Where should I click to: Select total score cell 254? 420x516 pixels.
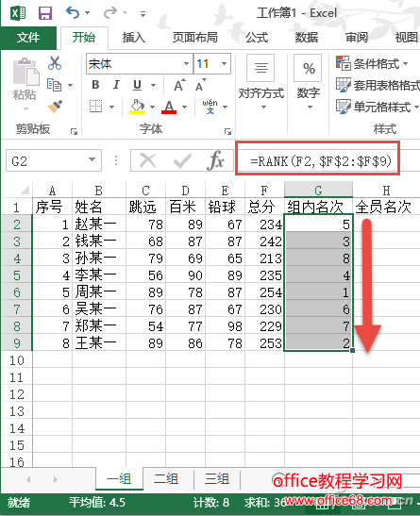(x=264, y=292)
